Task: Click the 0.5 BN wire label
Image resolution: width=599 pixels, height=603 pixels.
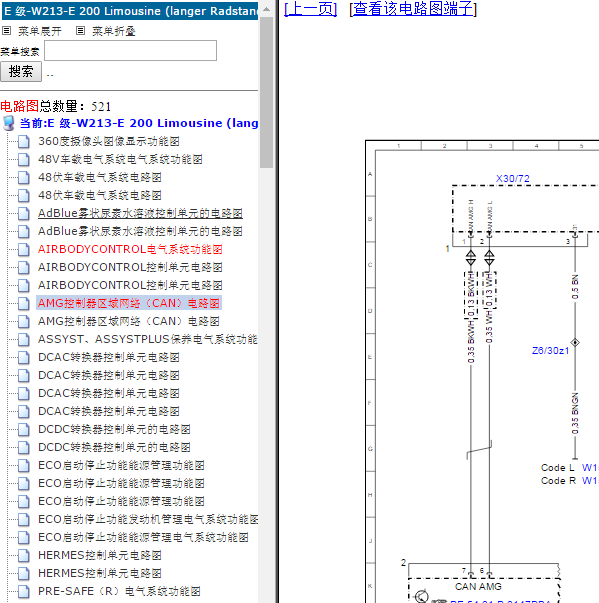Action: [x=575, y=287]
